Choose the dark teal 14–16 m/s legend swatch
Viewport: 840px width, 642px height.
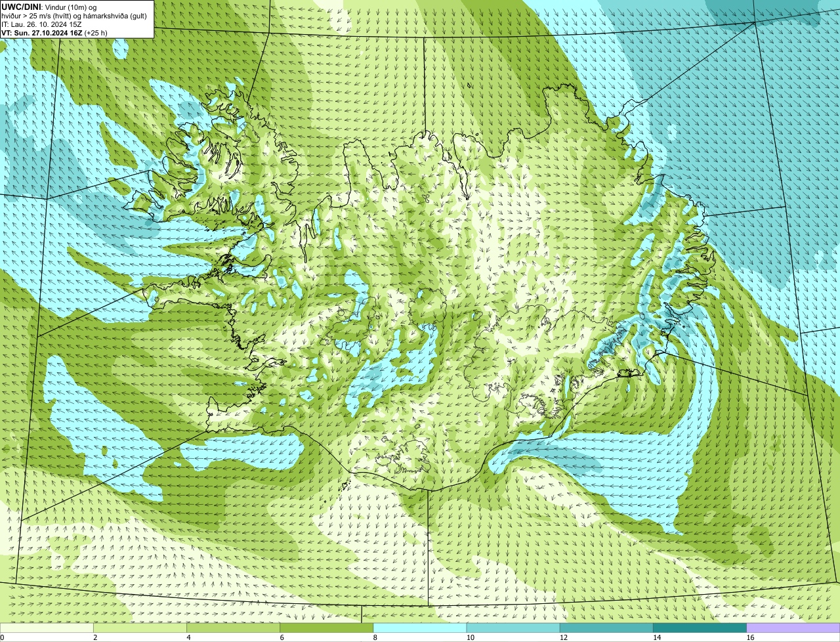pos(700,628)
